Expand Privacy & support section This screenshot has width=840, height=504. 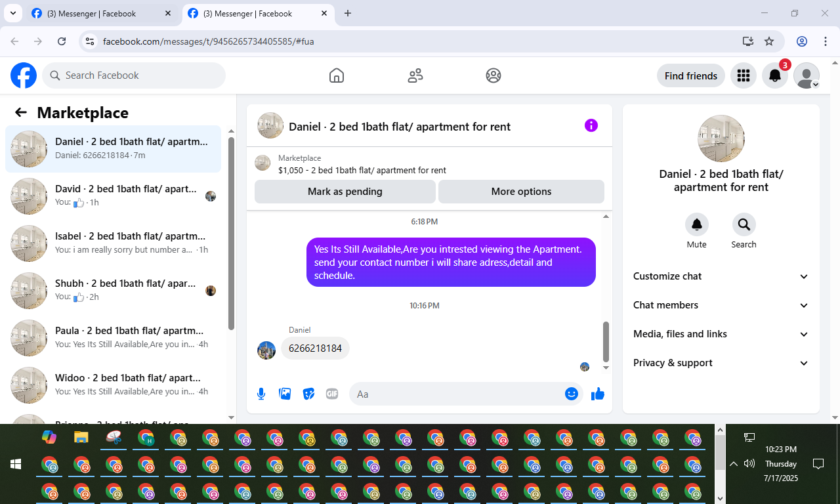[721, 363]
